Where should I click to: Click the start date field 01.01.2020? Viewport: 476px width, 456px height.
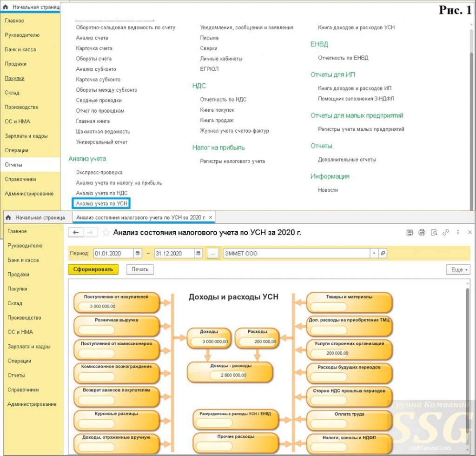tap(113, 253)
